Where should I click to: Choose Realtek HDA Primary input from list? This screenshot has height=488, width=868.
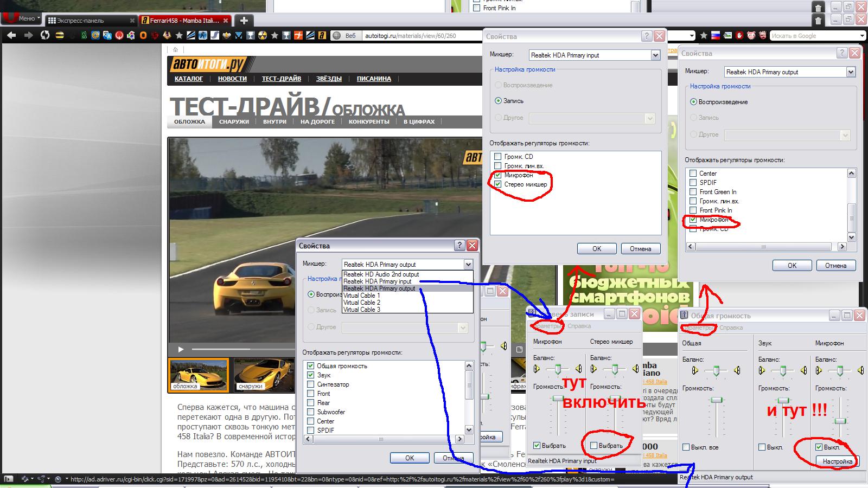[x=378, y=281]
